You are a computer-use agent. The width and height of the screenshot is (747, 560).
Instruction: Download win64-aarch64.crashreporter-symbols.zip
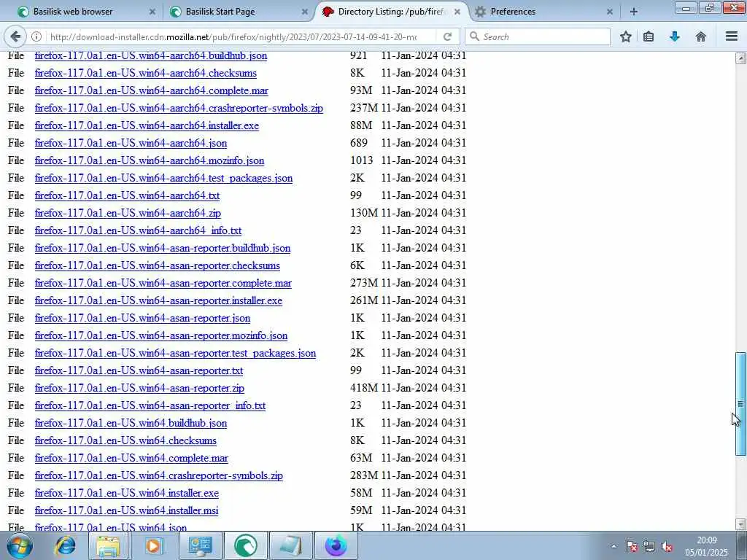(x=179, y=108)
